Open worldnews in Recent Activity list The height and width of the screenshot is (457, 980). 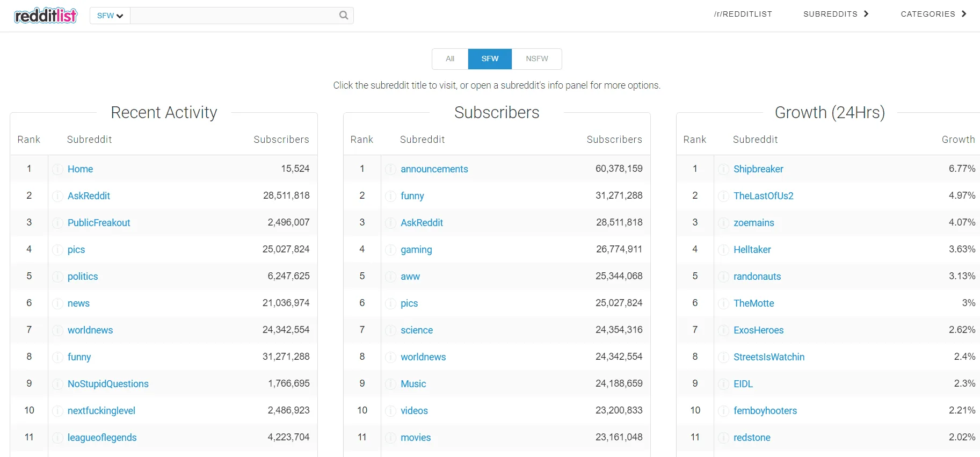(90, 330)
